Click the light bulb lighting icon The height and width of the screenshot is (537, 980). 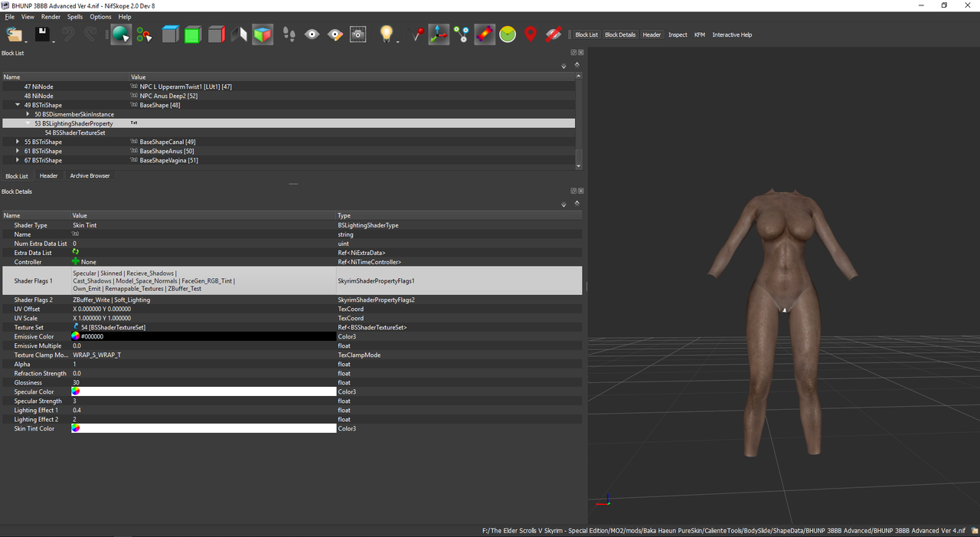(x=387, y=34)
